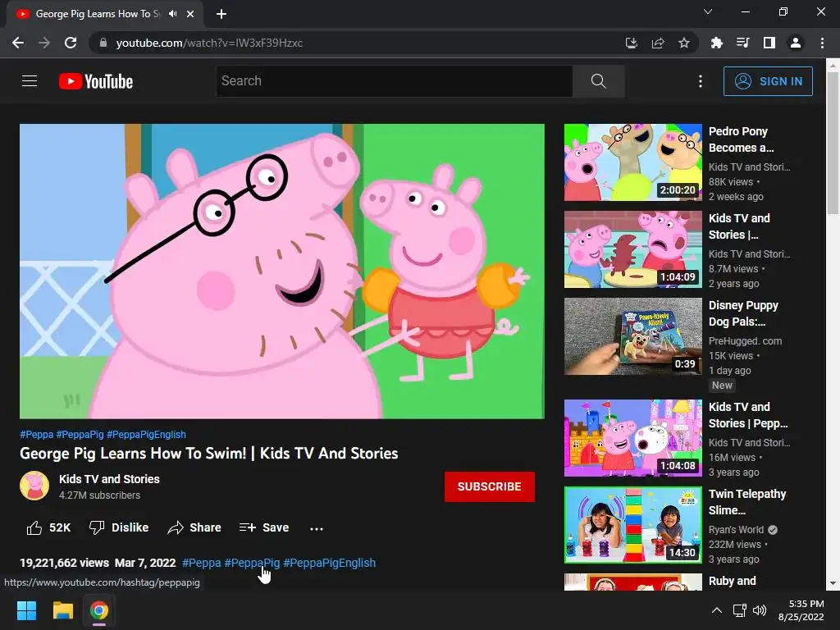The width and height of the screenshot is (840, 630).
Task: Dislike the George Pig video
Action: 119,527
